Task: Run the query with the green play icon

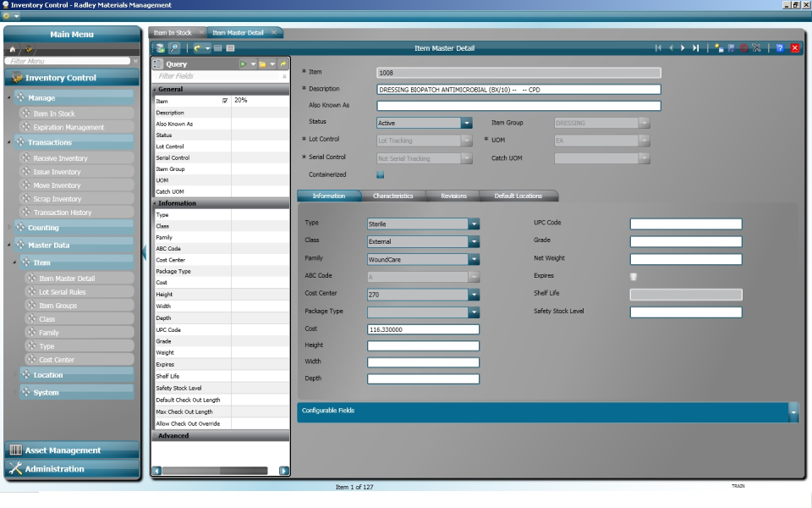Action: pyautogui.click(x=243, y=64)
